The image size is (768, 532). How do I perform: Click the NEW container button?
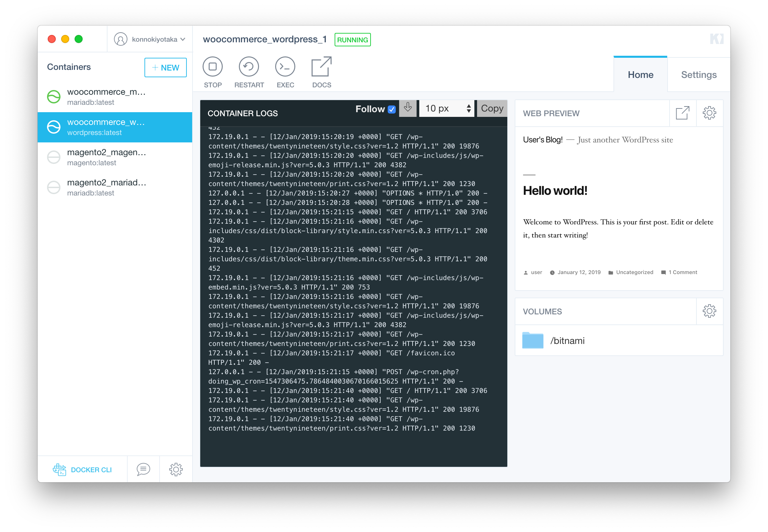click(x=166, y=68)
